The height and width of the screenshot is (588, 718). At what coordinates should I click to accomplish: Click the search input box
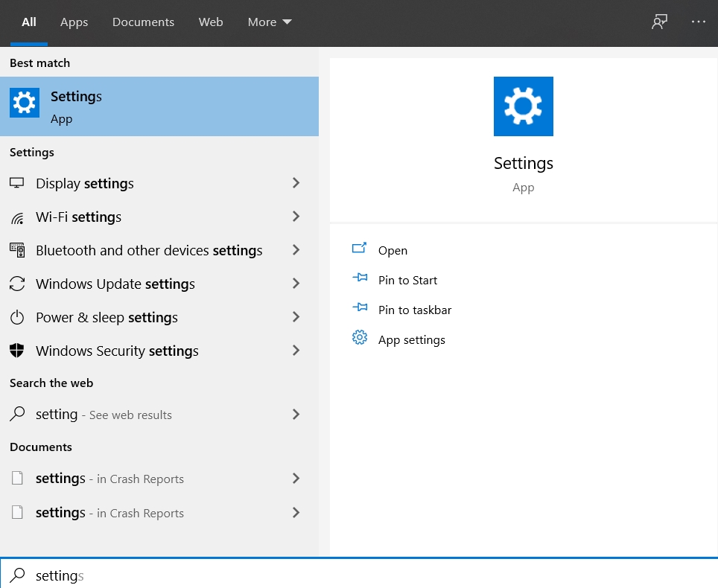(358, 575)
